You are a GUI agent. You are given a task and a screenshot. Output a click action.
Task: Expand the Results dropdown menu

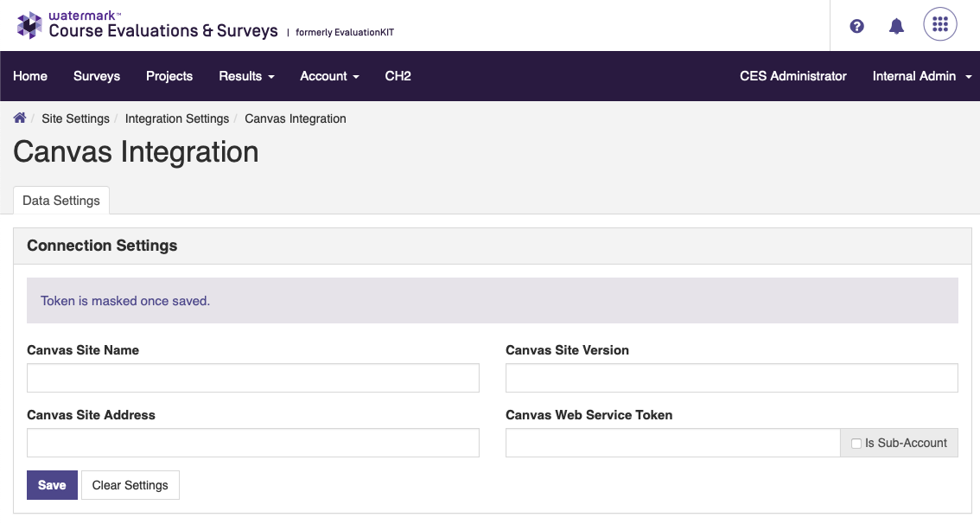pyautogui.click(x=247, y=76)
